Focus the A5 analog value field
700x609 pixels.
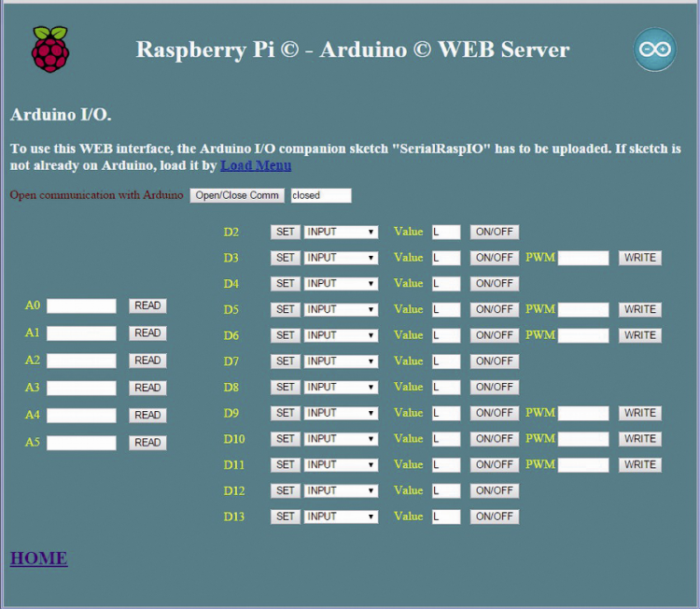point(81,443)
